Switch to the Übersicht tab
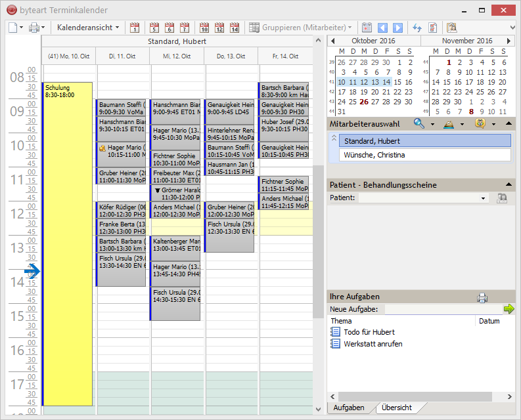This screenshot has height=420, width=521. coord(397,408)
